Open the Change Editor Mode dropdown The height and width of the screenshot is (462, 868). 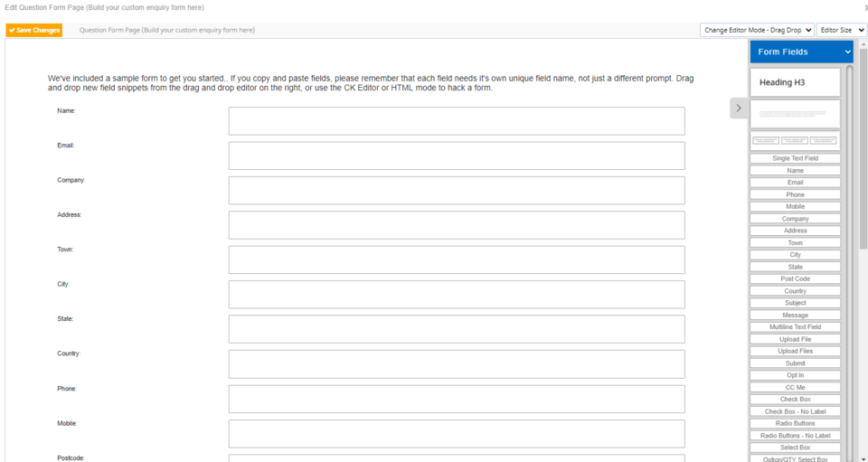(x=757, y=31)
